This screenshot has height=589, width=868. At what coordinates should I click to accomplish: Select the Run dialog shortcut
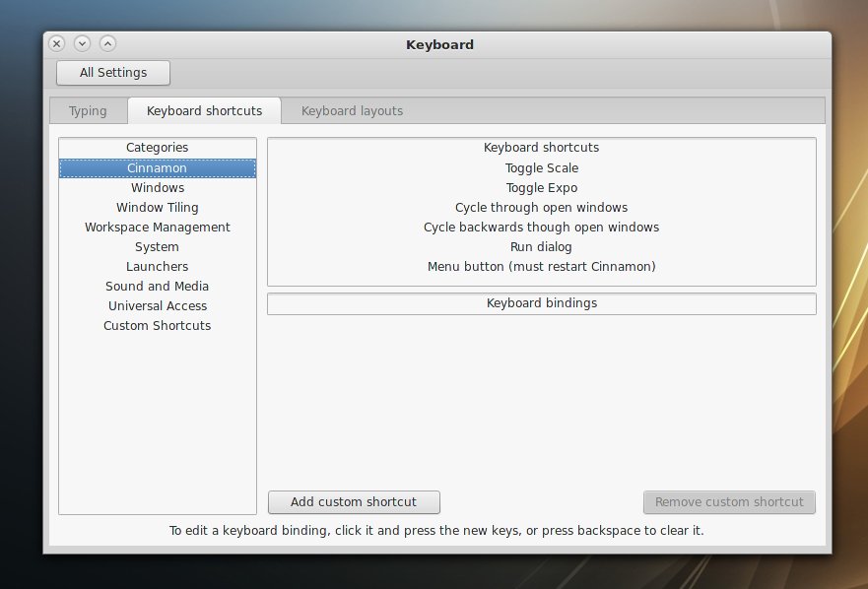pos(542,247)
